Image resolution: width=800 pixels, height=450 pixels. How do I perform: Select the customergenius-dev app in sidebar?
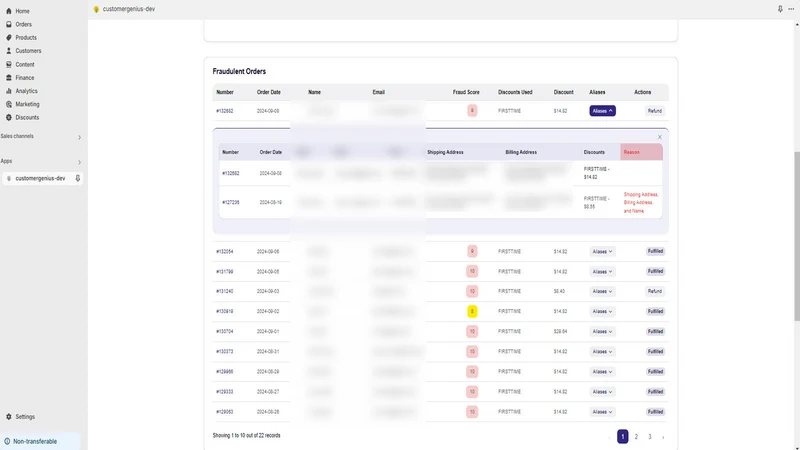click(42, 178)
